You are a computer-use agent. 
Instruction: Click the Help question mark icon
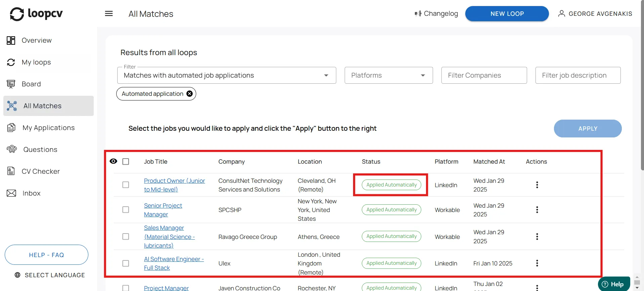coord(605,284)
